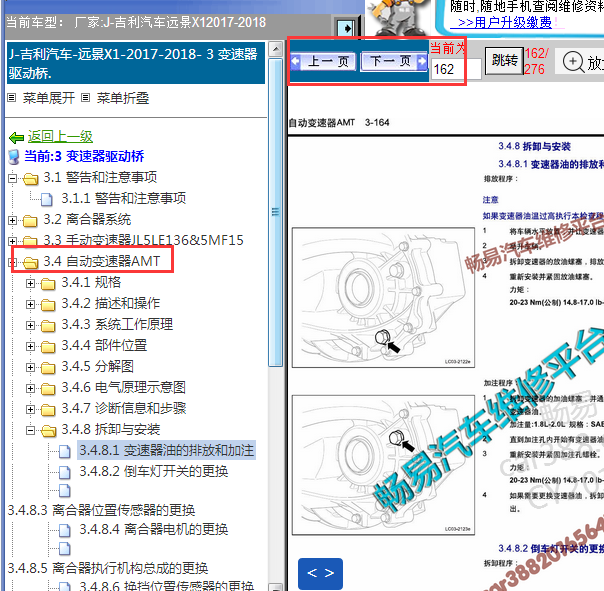The image size is (604, 591).
Task: Collapse the 3.1 警告和注意事项 node
Action: [12, 178]
